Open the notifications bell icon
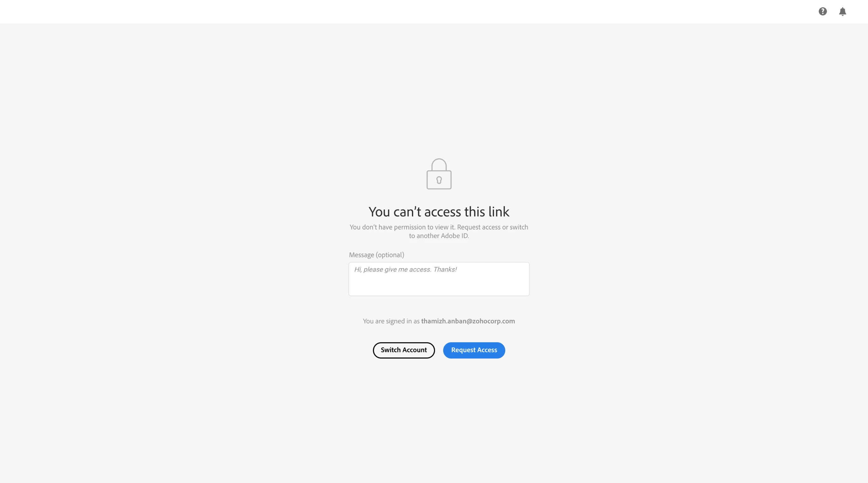The height and width of the screenshot is (483, 868). tap(842, 11)
